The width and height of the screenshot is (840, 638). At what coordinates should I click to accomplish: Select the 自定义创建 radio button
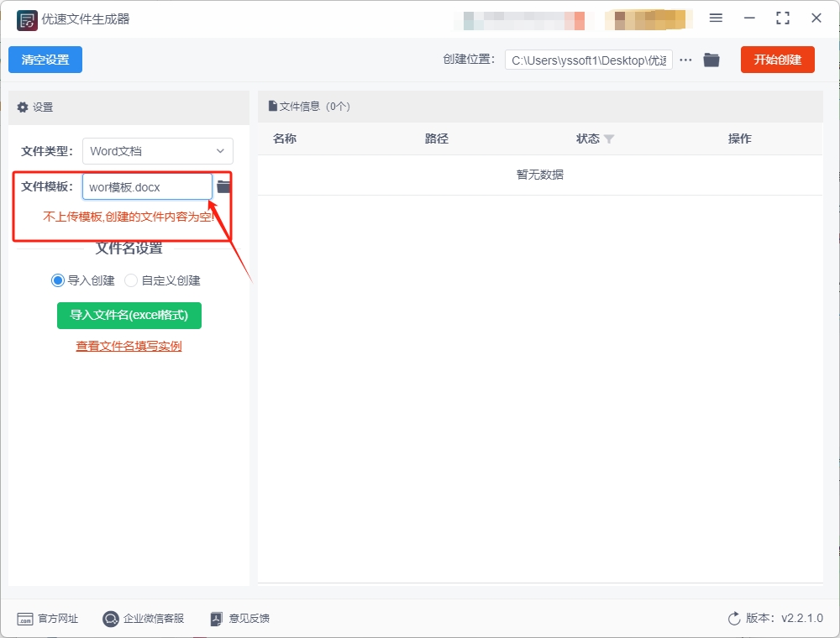click(131, 280)
